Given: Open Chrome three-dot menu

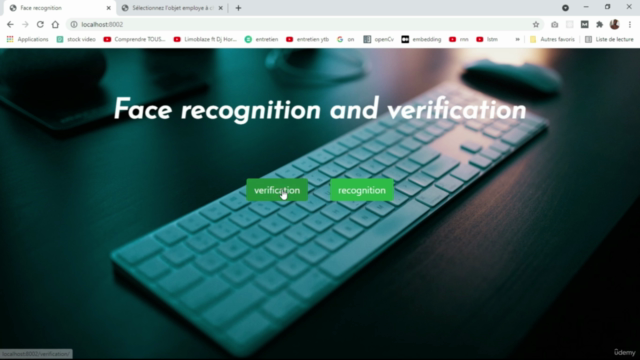Looking at the screenshot, I should coord(630,24).
